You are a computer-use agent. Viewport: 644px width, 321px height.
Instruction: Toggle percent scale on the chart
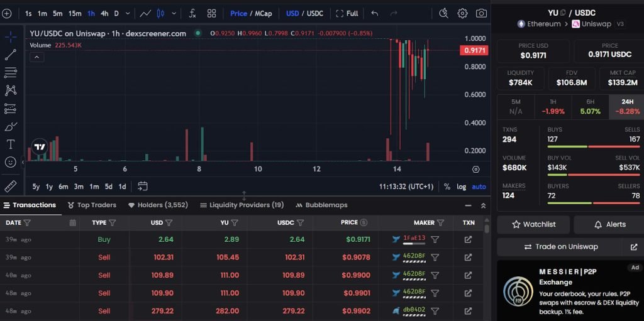coord(447,187)
